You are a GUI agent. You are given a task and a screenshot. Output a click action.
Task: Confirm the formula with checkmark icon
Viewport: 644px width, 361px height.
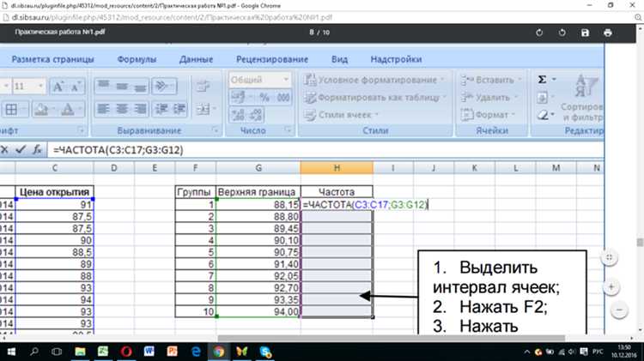(x=20, y=150)
